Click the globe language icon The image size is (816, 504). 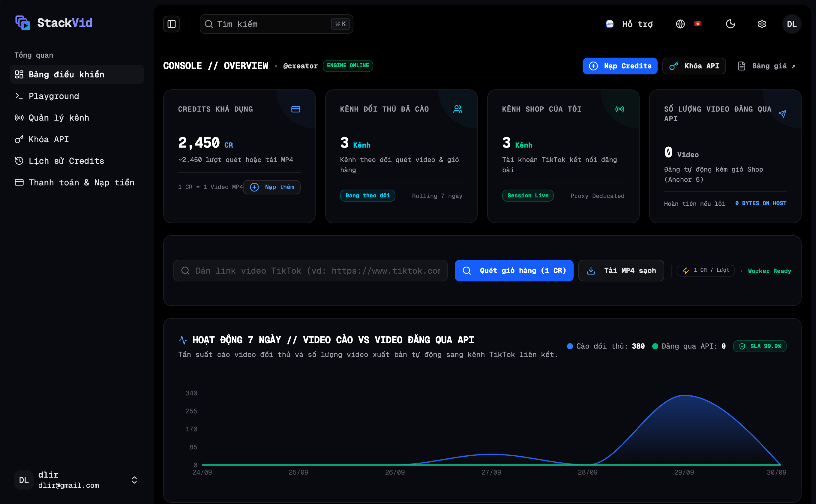(x=680, y=24)
